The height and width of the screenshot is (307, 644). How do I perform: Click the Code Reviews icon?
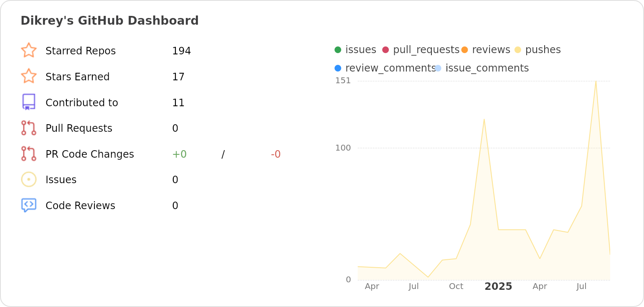coord(29,205)
